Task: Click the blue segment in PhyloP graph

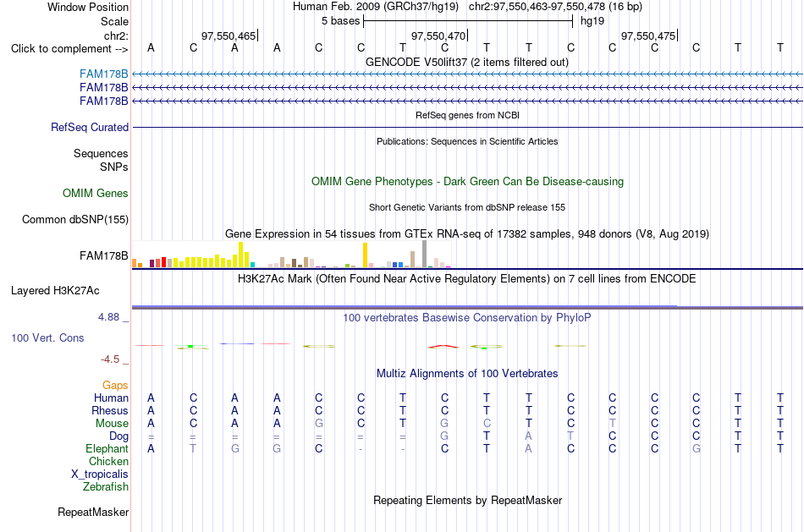Action: tap(236, 343)
